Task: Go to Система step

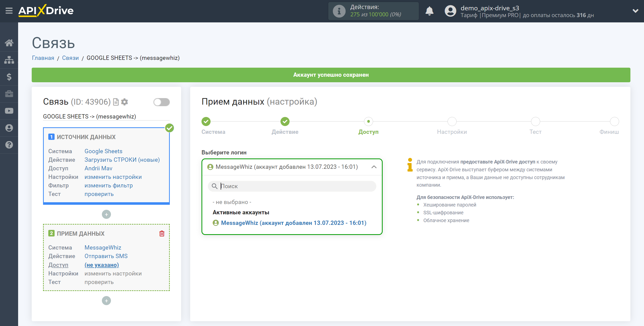Action: (x=206, y=121)
